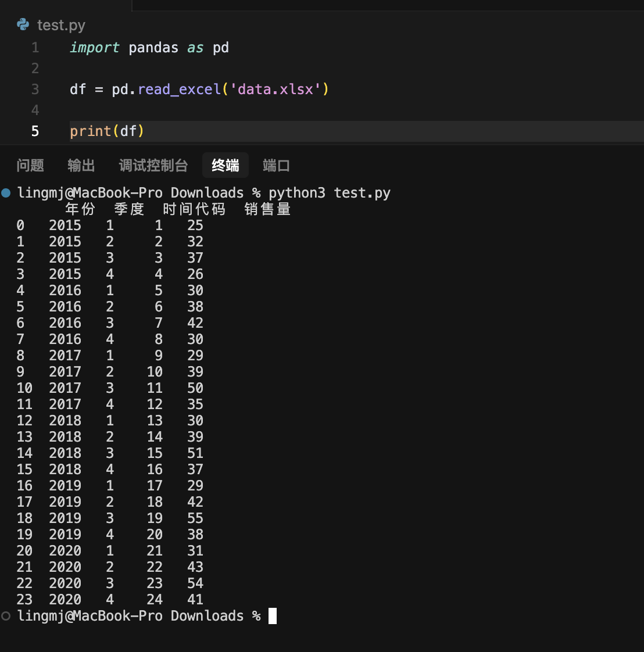Viewport: 644px width, 652px height.
Task: Click line number 1 in the gutter
Action: (35, 48)
